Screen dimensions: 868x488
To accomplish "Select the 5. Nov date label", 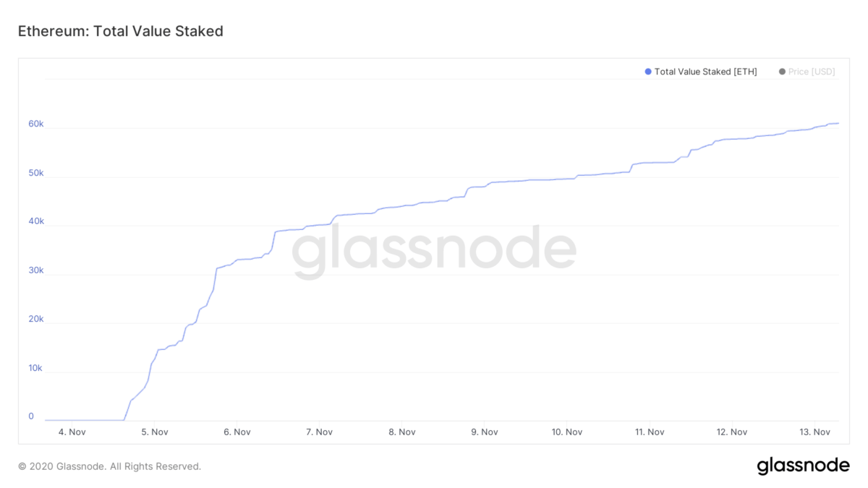I will [x=155, y=432].
